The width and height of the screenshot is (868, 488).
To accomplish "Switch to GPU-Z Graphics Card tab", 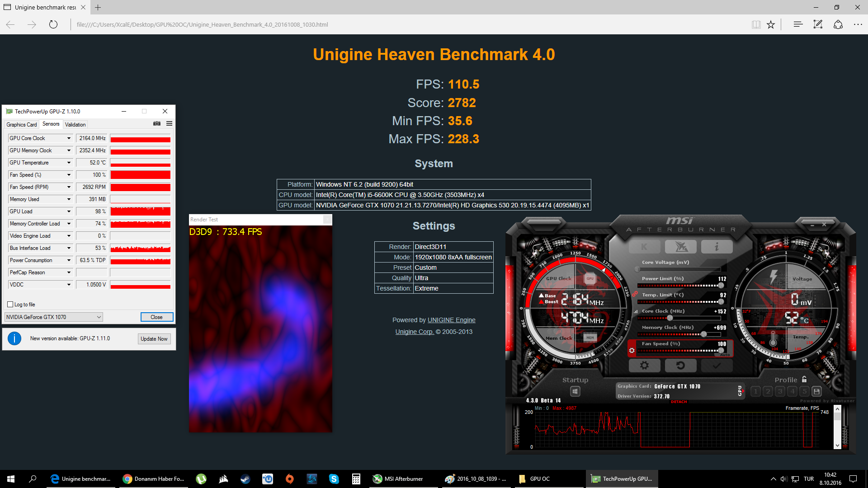I will 22,125.
